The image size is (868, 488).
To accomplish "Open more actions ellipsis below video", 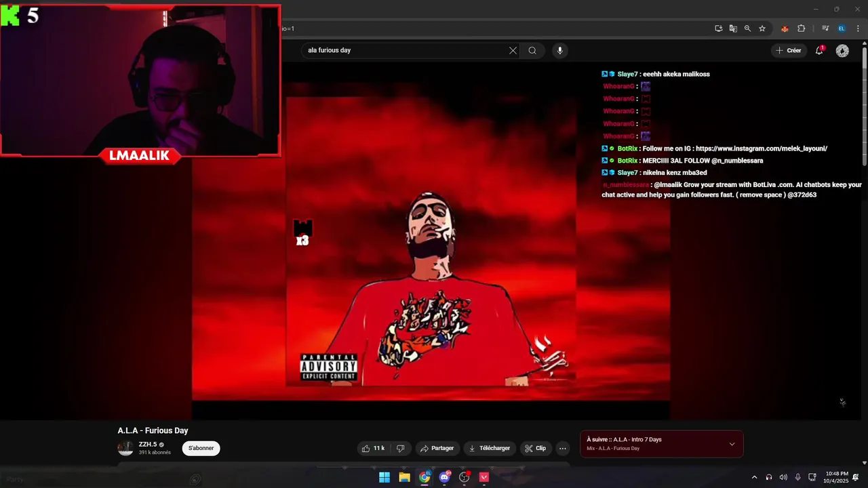I will pyautogui.click(x=562, y=448).
